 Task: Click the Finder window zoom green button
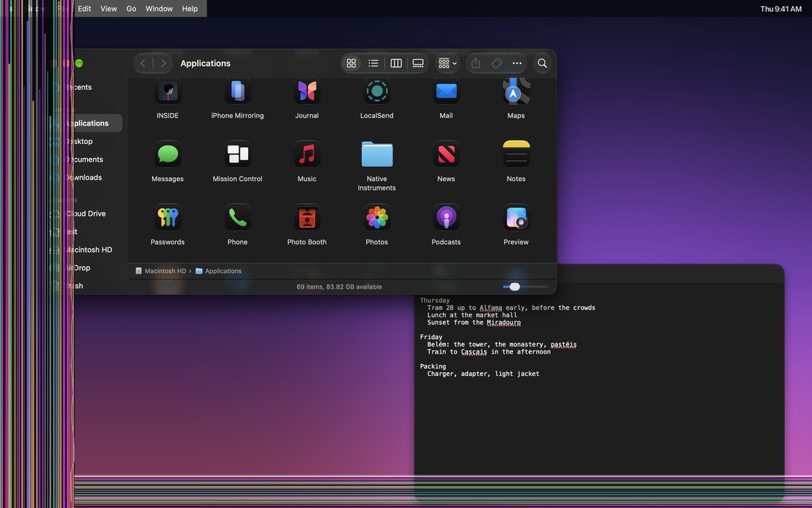tap(79, 63)
